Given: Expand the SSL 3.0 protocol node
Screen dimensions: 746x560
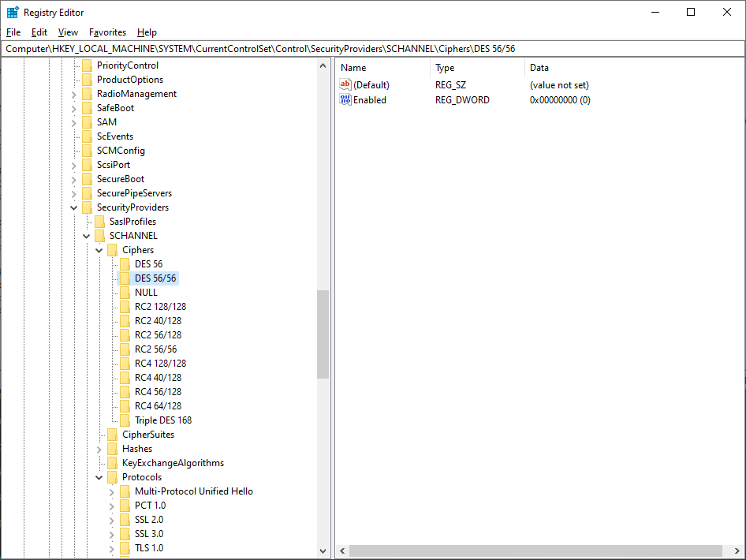Looking at the screenshot, I should (x=111, y=533).
